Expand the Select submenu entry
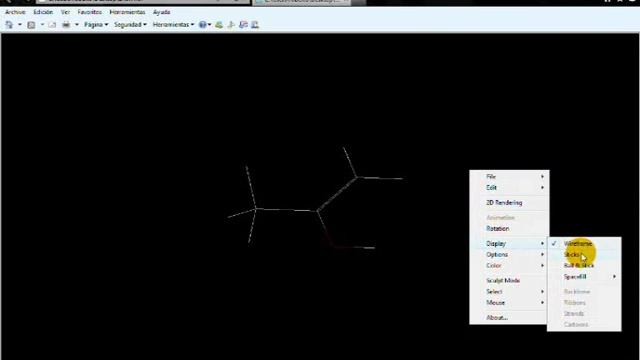This screenshot has height=360, width=640. click(509, 291)
